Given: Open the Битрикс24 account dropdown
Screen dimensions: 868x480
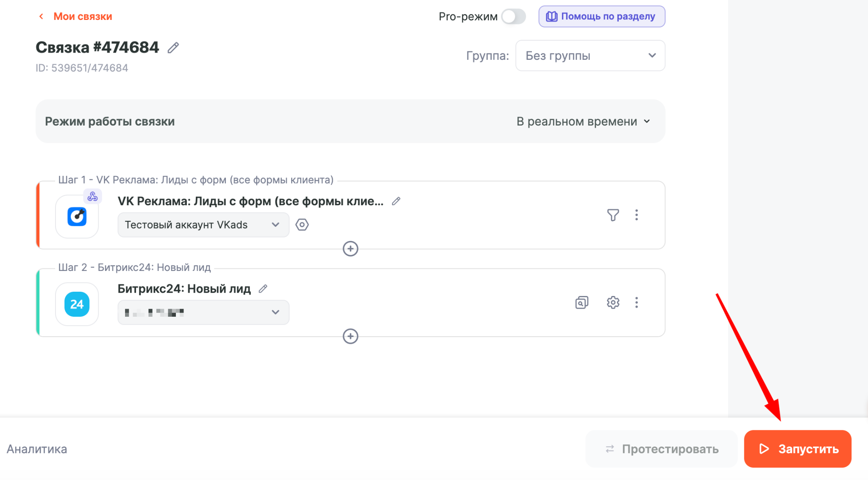Looking at the screenshot, I should pos(203,313).
